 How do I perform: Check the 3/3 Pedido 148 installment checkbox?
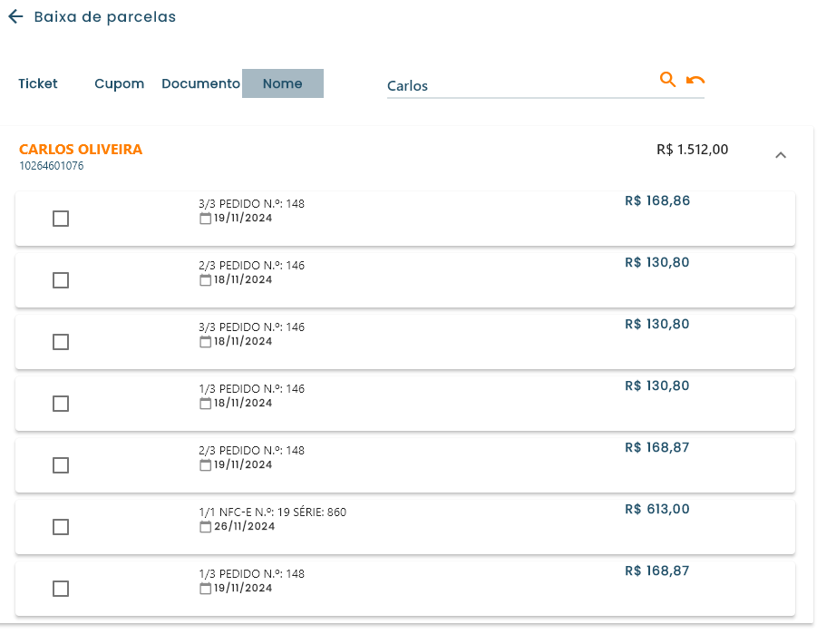point(61,219)
